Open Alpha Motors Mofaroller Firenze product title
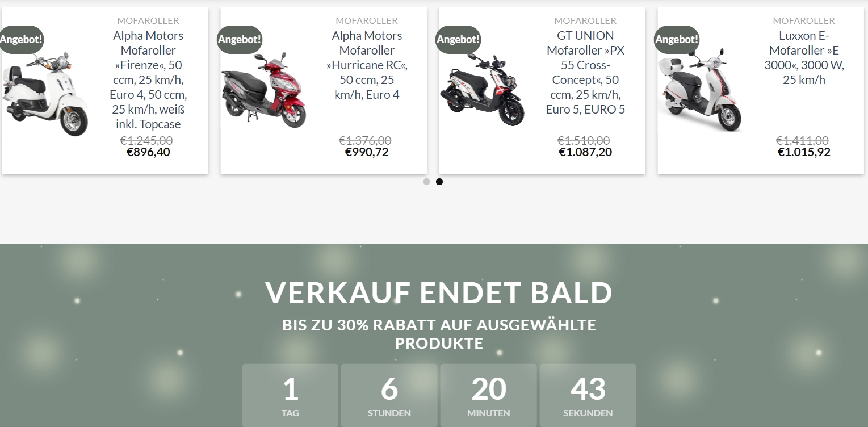 pos(148,80)
